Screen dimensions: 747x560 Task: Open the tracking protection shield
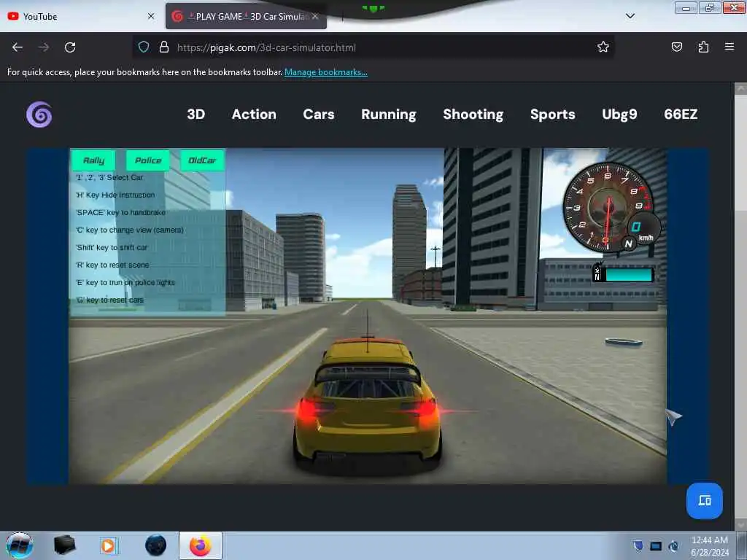[144, 47]
